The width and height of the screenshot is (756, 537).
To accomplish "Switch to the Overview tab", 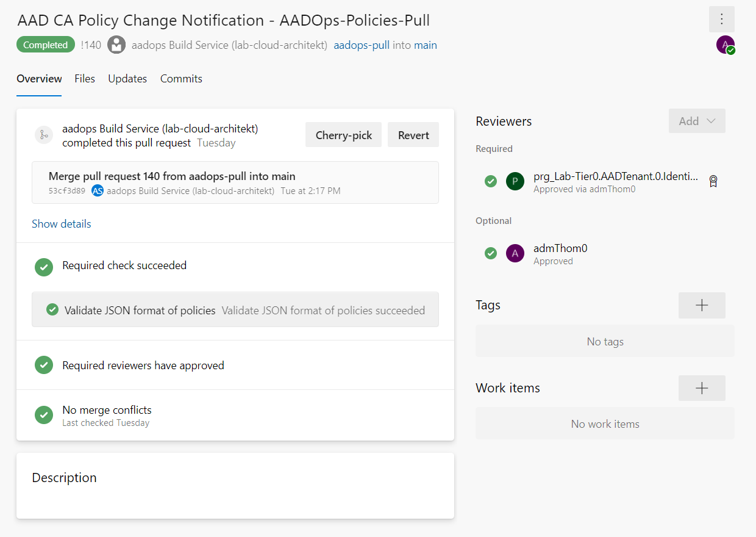I will pyautogui.click(x=39, y=79).
